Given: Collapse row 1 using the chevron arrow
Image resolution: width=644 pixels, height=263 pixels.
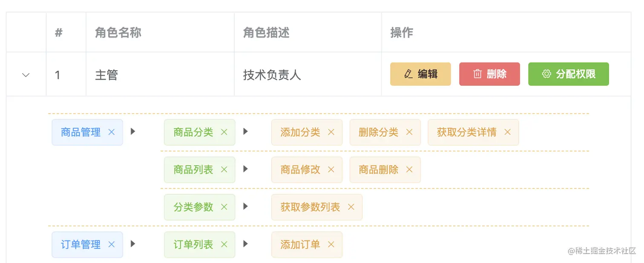Looking at the screenshot, I should (26, 74).
